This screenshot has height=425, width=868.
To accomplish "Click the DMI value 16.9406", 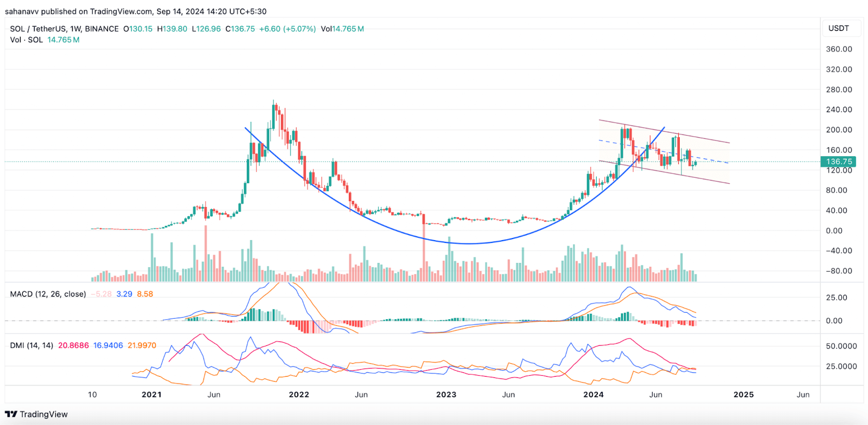I will coord(108,345).
